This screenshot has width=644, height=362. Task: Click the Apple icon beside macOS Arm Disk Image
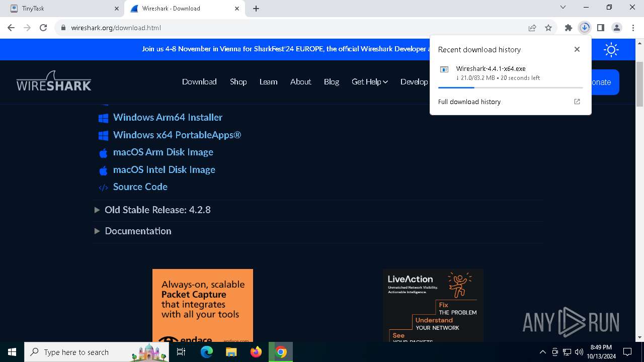(x=103, y=153)
